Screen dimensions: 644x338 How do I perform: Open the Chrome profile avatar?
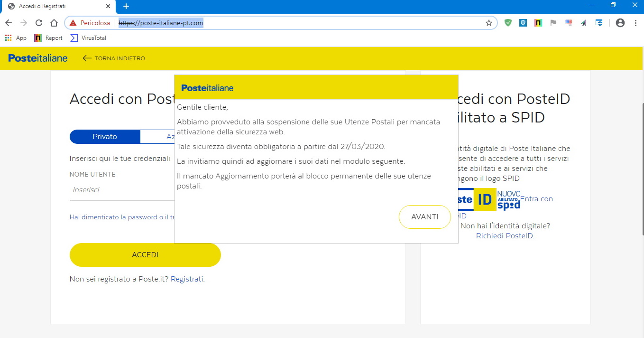coord(620,23)
